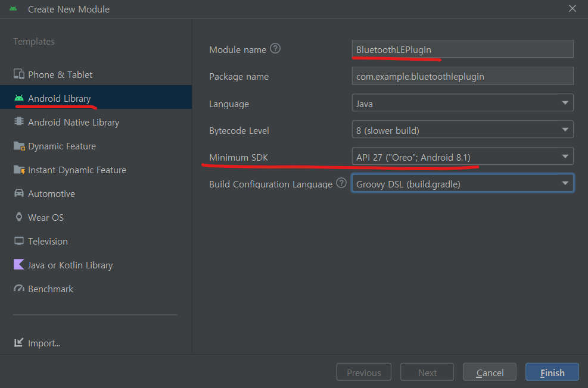This screenshot has width=588, height=388.
Task: Click the Wear OS watch icon
Action: click(x=18, y=217)
